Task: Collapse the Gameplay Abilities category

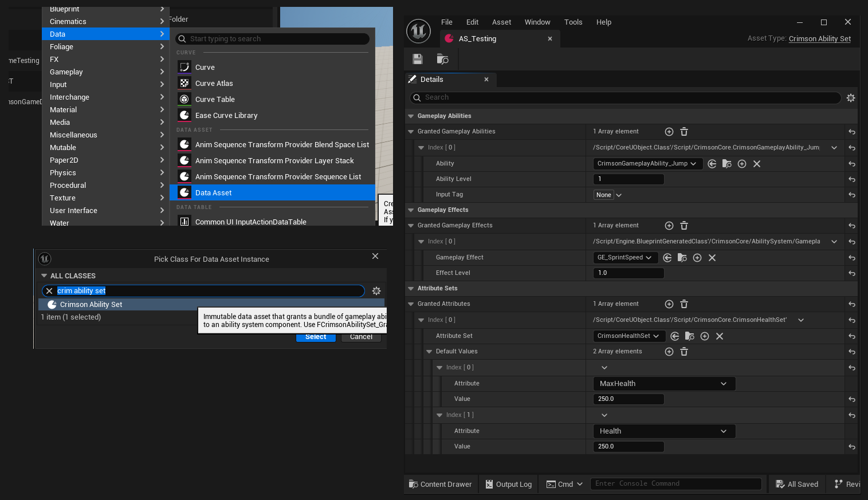Action: [x=411, y=116]
